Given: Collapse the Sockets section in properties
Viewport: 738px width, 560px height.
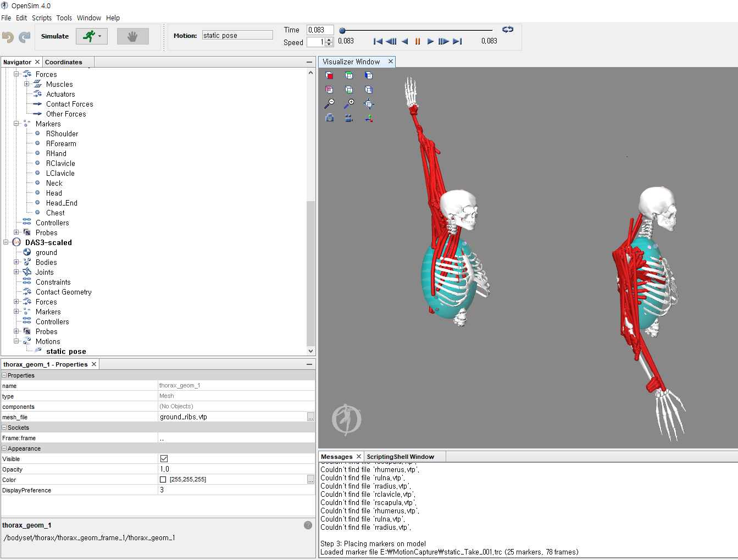Looking at the screenshot, I should [4, 428].
